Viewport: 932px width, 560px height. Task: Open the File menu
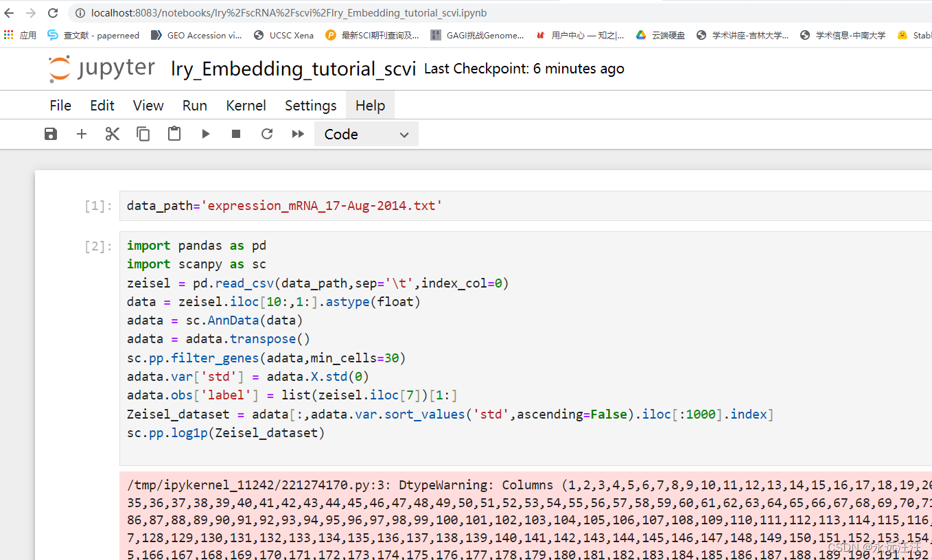[60, 106]
